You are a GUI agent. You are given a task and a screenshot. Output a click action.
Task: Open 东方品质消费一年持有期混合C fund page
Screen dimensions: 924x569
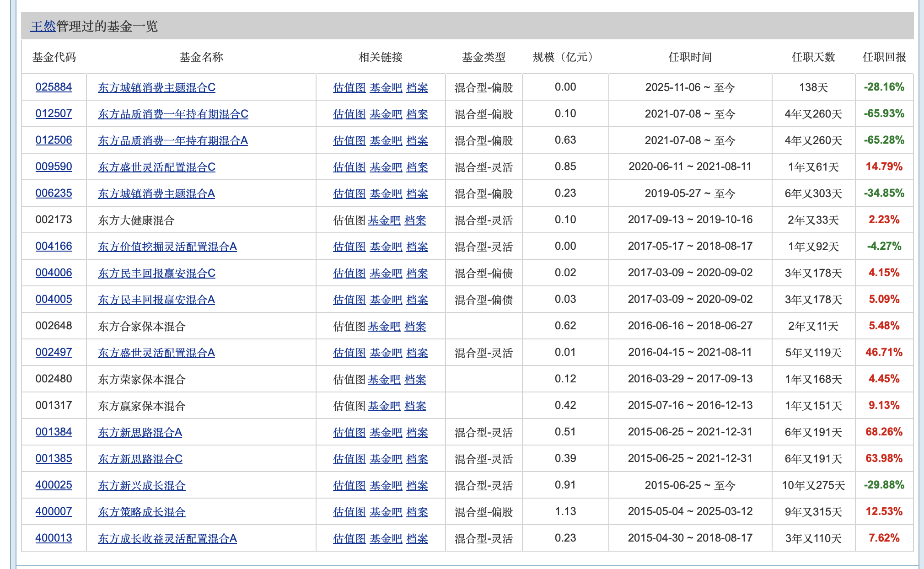tap(173, 114)
